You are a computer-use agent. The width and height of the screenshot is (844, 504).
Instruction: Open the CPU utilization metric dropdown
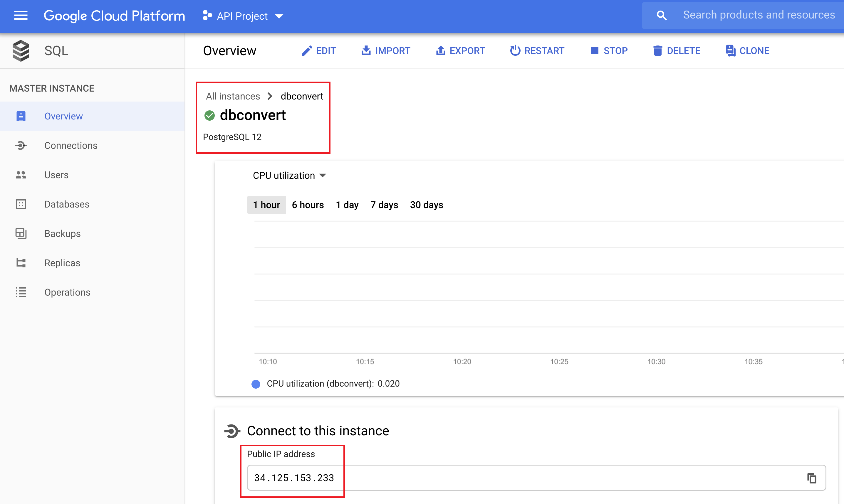(x=290, y=176)
